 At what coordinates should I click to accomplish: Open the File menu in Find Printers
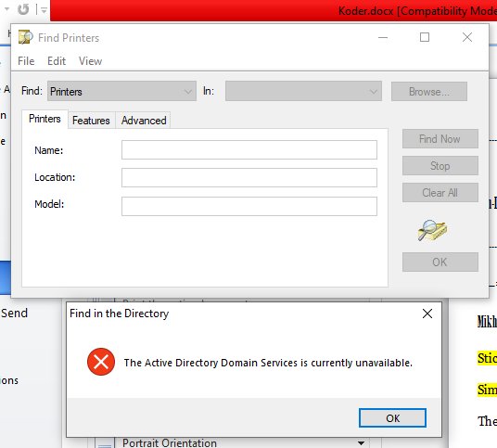tap(26, 61)
